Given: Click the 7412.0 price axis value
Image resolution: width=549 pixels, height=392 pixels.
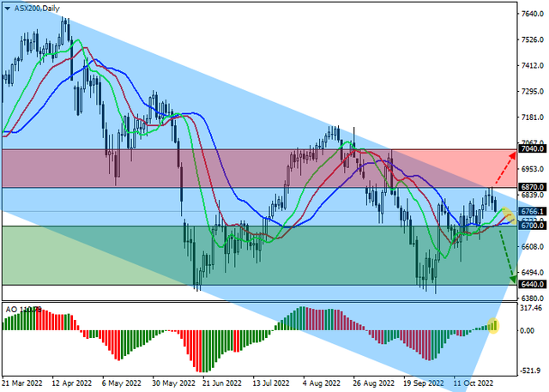Looking at the screenshot, I should [532, 65].
